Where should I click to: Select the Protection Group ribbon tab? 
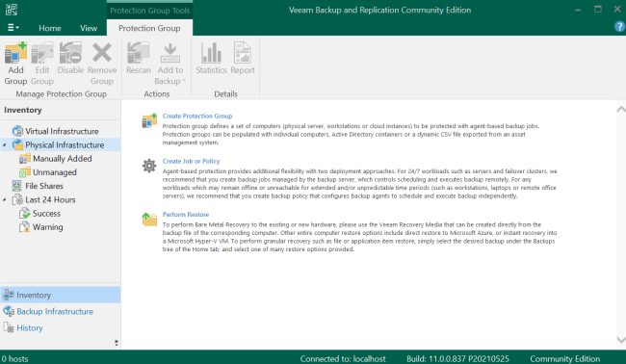pos(149,28)
